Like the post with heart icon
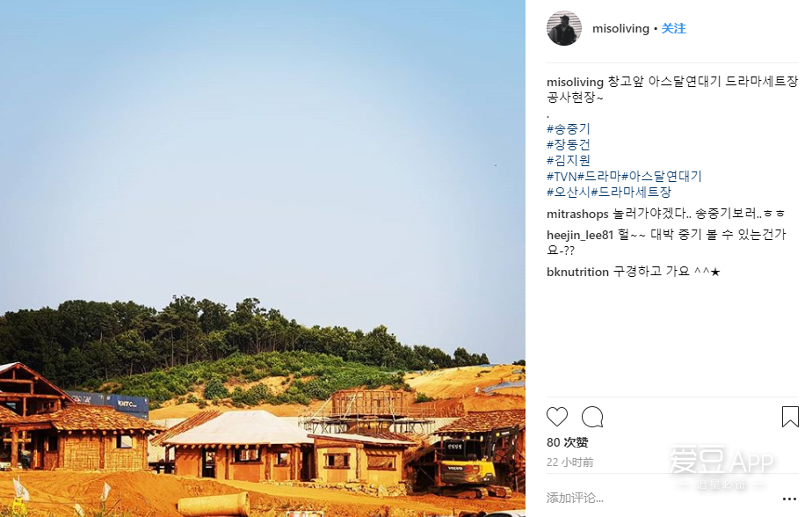Image resolution: width=812 pixels, height=517 pixels. click(x=557, y=417)
